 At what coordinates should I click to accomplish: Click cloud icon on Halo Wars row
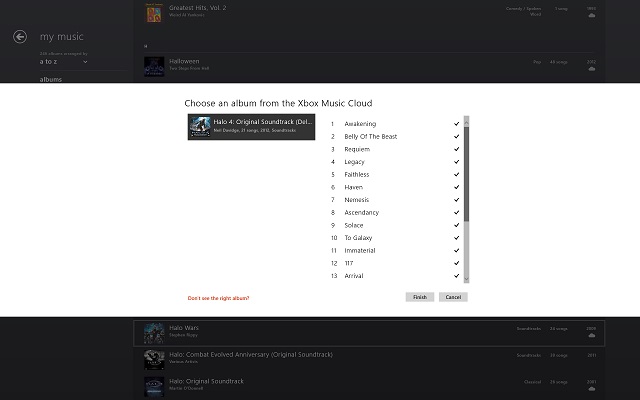pyautogui.click(x=591, y=336)
